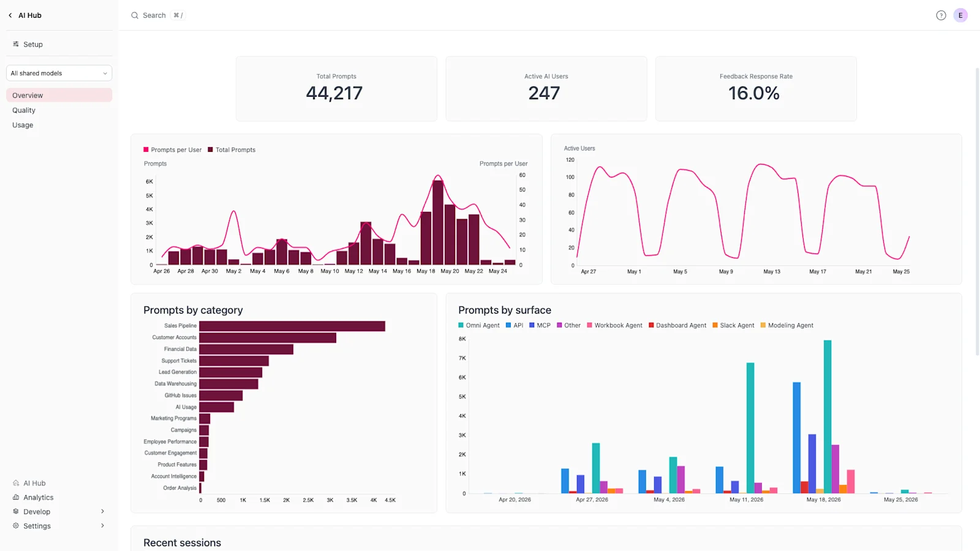Click the Sales Pipeline category bar
Screen dimensions: 980x551
[x=292, y=326]
